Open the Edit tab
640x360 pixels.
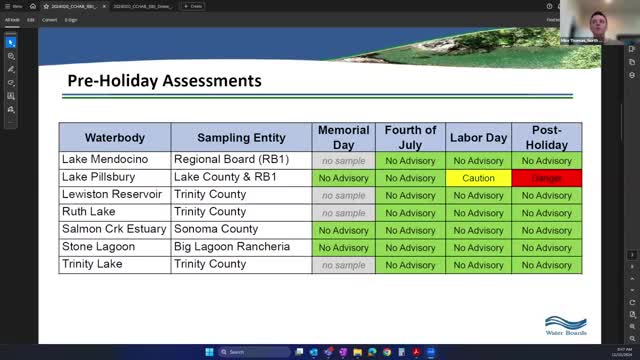click(31, 20)
